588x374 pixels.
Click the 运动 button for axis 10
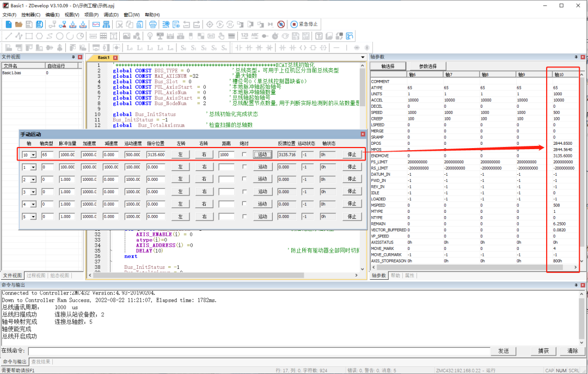[x=262, y=154]
